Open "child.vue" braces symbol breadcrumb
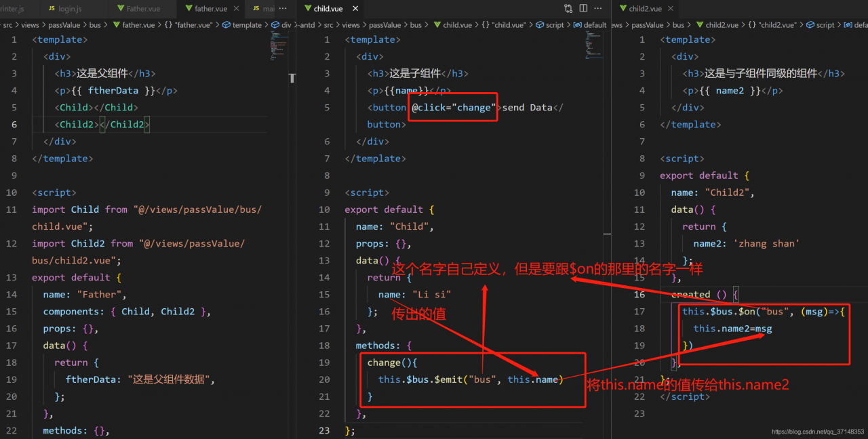The width and height of the screenshot is (868, 439). pos(504,25)
